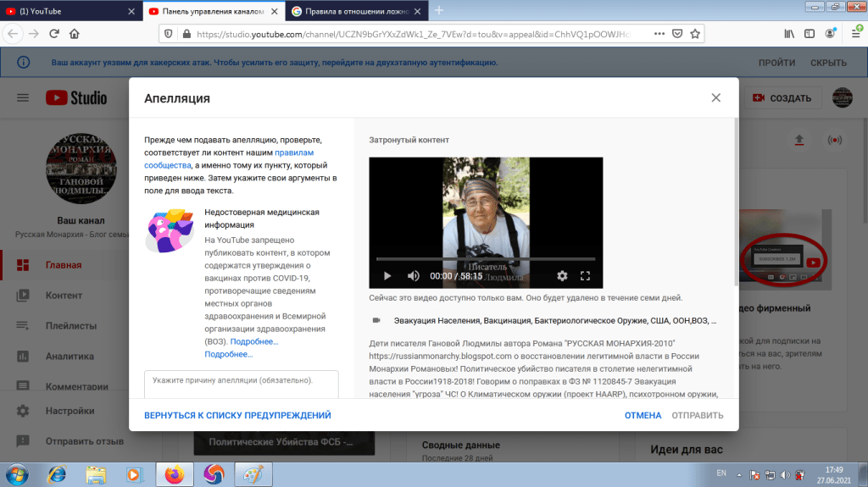The image size is (868, 487).
Task: Click the ОТМЕНА button
Action: 643,416
